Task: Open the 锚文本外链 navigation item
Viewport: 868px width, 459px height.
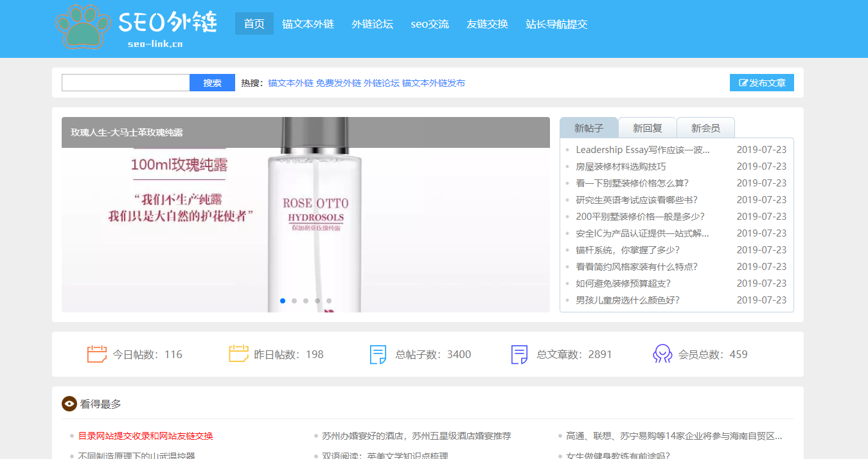Action: tap(308, 24)
